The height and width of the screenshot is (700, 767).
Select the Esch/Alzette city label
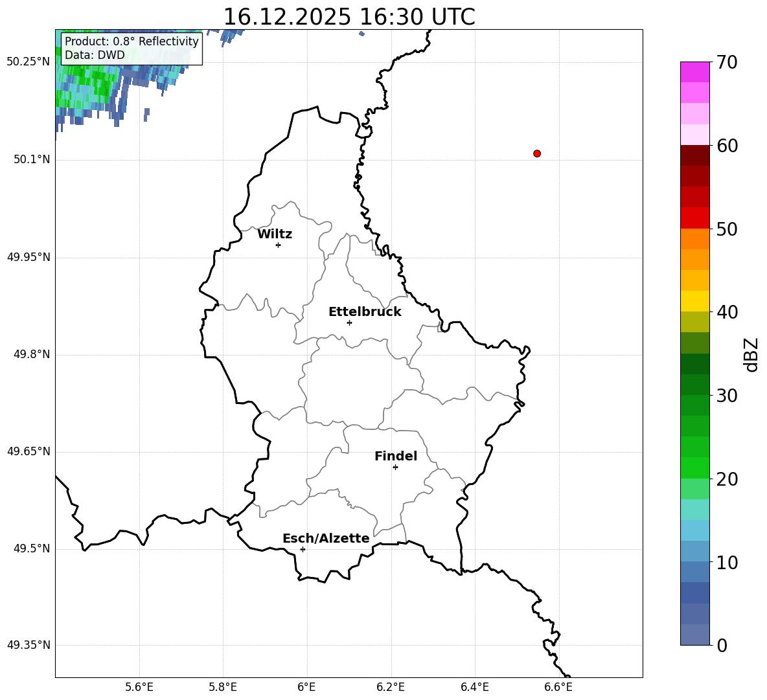(326, 538)
